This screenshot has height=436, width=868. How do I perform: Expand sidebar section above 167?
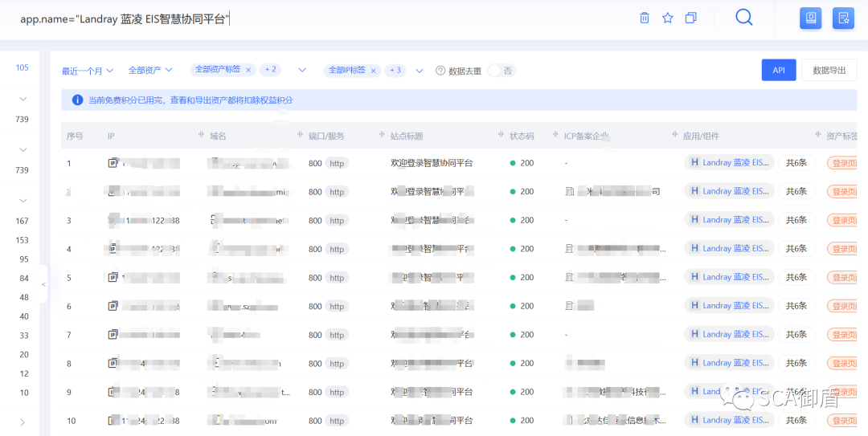tap(23, 201)
